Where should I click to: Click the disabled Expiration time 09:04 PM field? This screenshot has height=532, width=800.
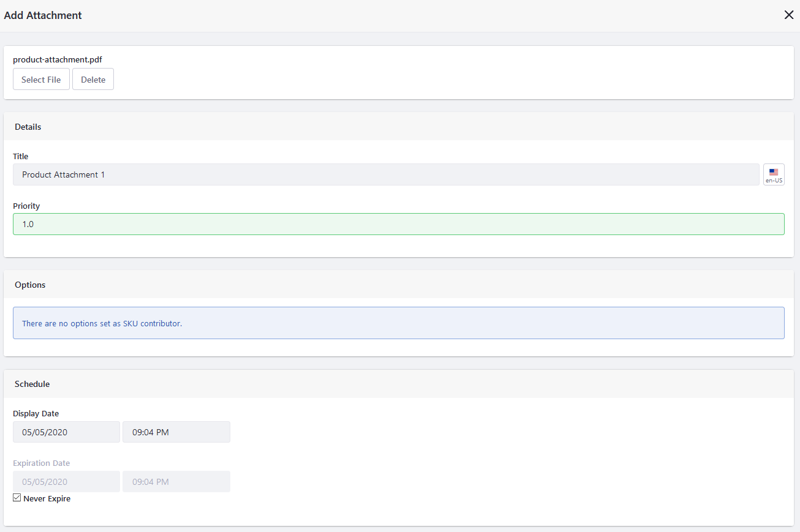point(176,481)
